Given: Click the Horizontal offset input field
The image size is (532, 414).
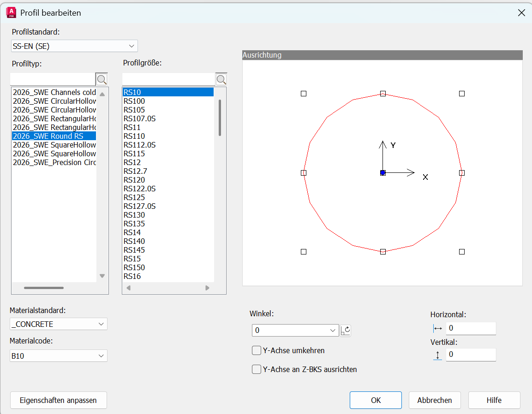Looking at the screenshot, I should point(470,328).
